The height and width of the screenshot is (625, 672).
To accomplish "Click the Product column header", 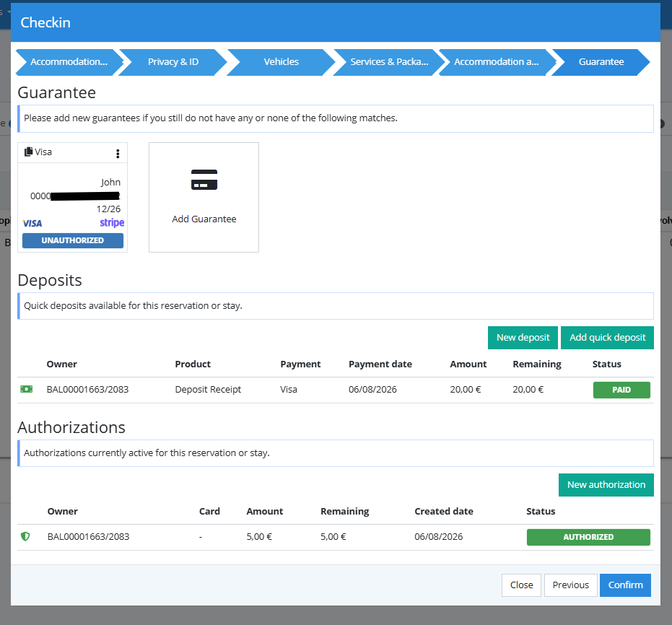I will click(x=193, y=364).
